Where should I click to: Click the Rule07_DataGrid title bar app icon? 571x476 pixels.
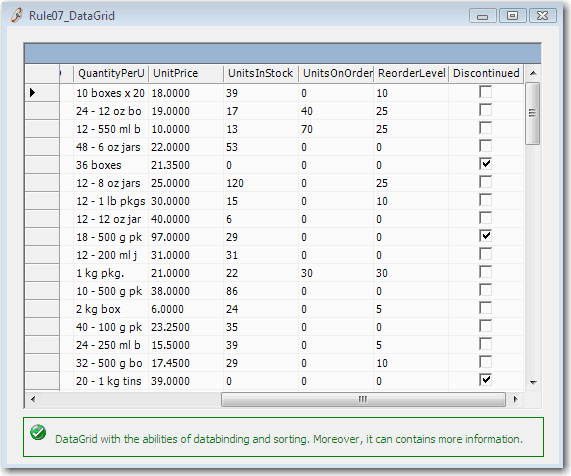pyautogui.click(x=16, y=15)
